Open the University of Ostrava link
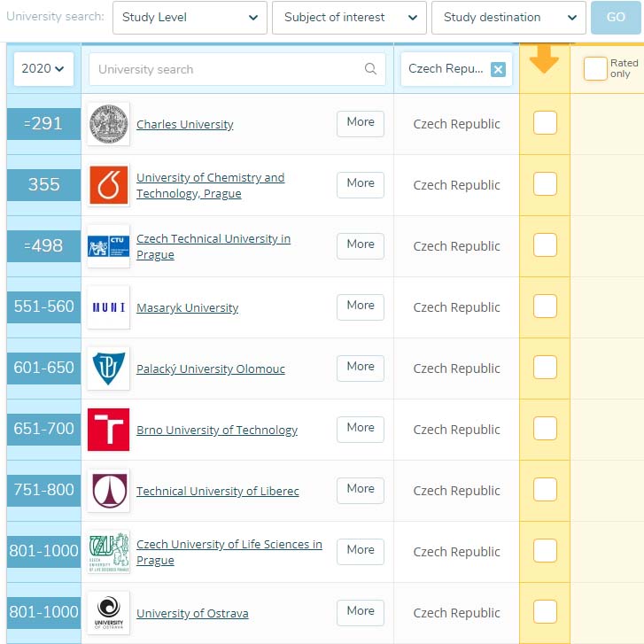 pos(192,613)
